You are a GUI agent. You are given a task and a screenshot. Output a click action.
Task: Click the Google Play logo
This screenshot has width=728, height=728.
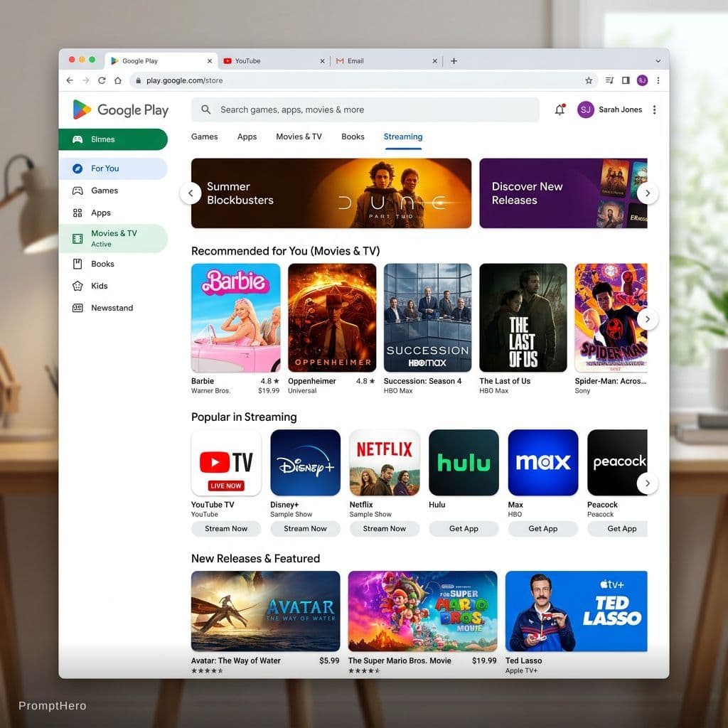120,109
